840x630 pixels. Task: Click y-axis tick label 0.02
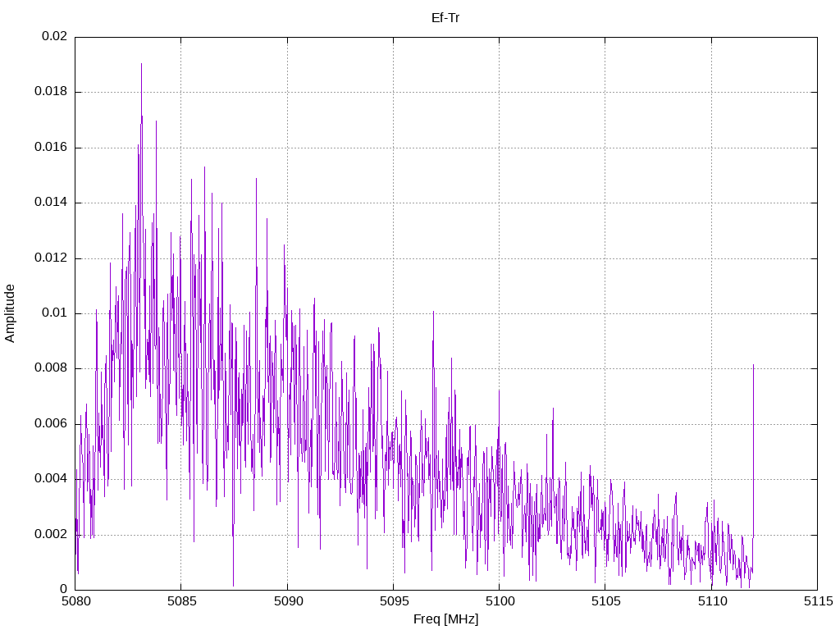tap(55, 36)
